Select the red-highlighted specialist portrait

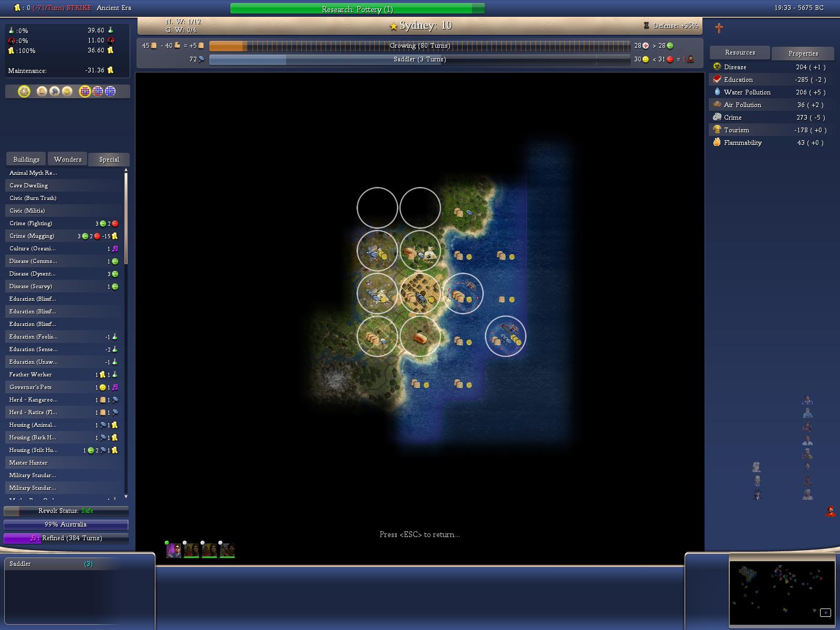(x=830, y=511)
